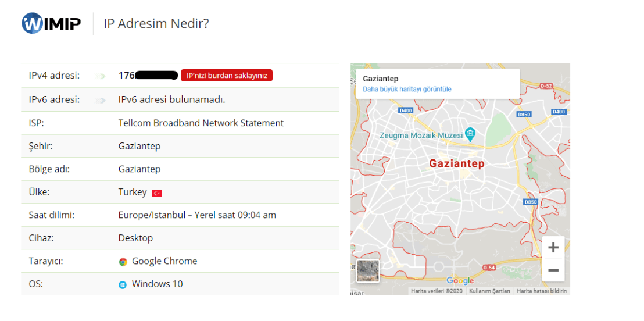Click the IPv6 row arrow icon
Screen dimensions: 644x321
[x=99, y=100]
